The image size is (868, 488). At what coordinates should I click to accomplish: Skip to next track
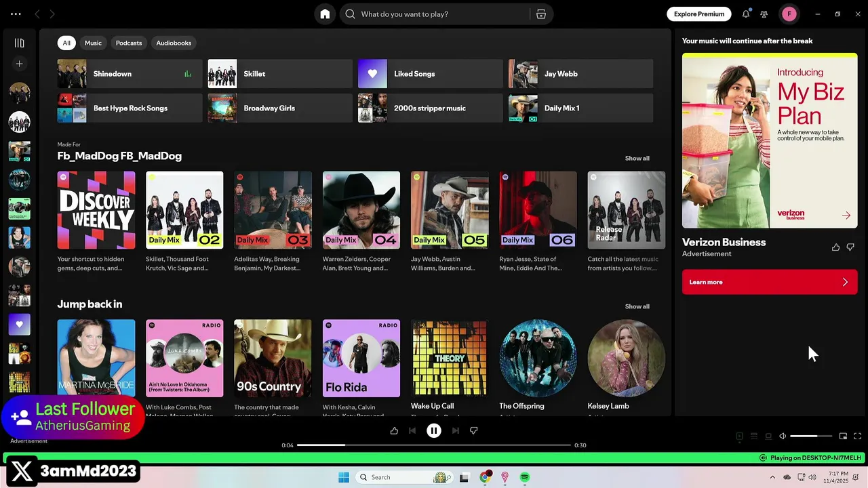(x=456, y=430)
